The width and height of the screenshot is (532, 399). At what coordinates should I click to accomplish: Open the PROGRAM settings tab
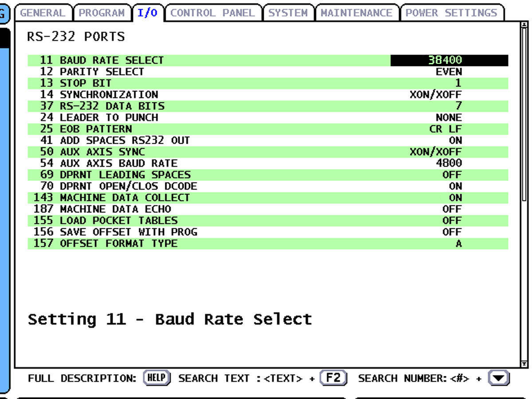[x=102, y=13]
